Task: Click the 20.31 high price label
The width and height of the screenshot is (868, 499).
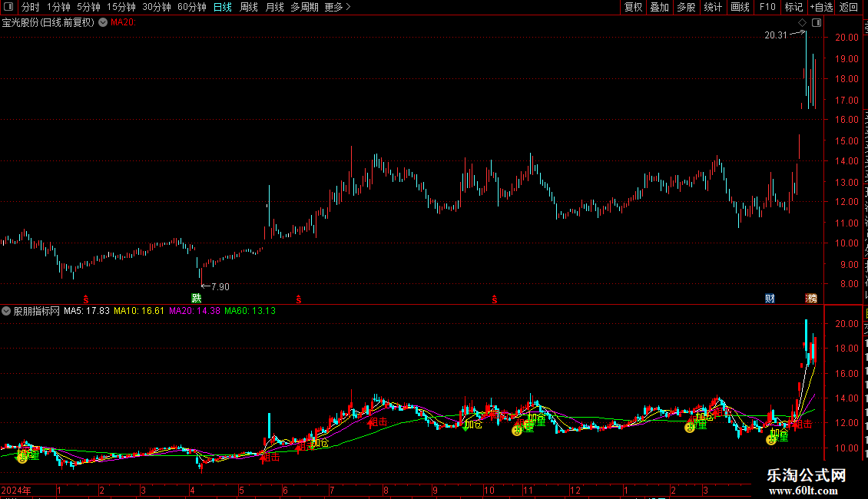Action: tap(776, 35)
